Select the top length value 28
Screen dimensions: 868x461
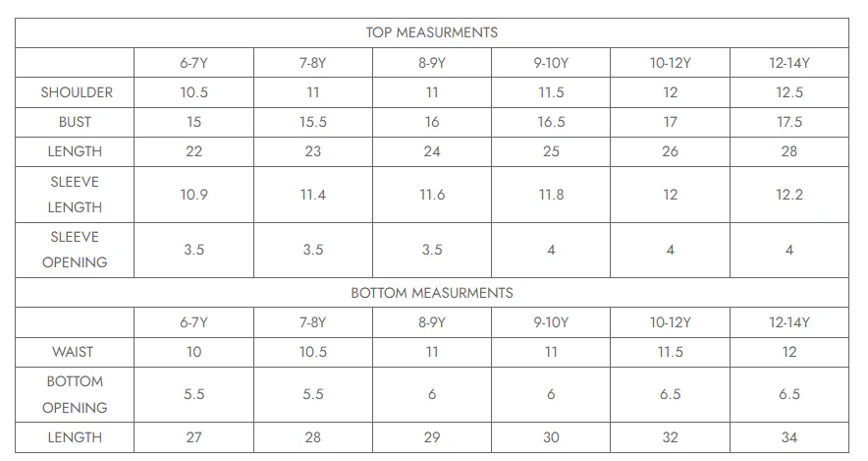[788, 151]
